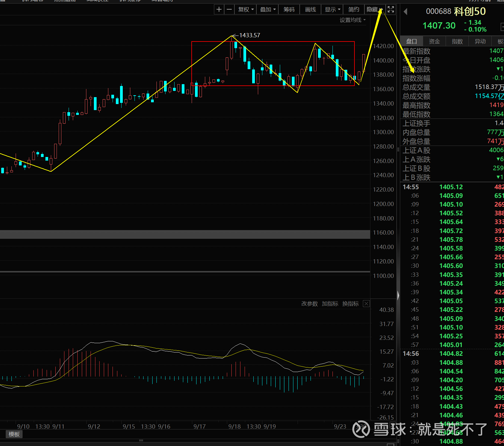Click the 40.38 MACD axis value
This screenshot has width=504, height=446.
tap(387, 310)
